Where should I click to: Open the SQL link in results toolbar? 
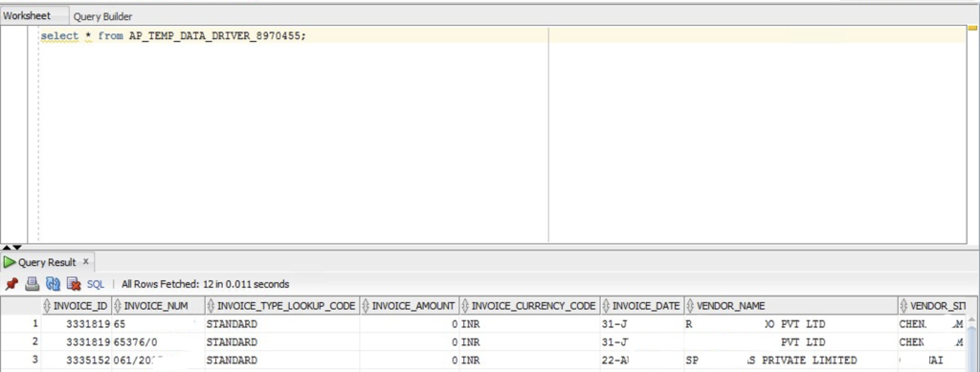96,284
